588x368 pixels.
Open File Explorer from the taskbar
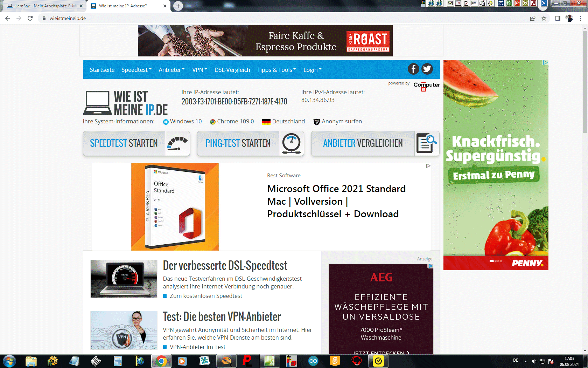click(x=31, y=361)
